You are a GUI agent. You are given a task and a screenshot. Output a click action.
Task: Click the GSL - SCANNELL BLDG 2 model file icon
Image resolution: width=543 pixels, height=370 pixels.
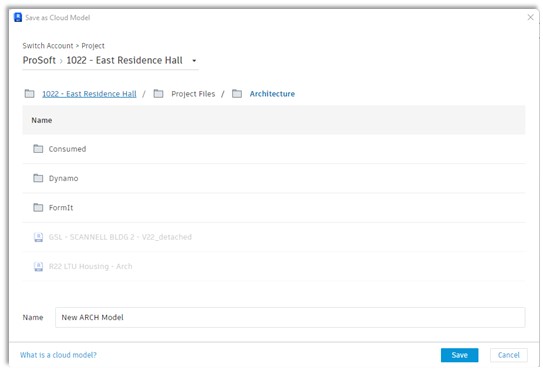click(x=38, y=237)
